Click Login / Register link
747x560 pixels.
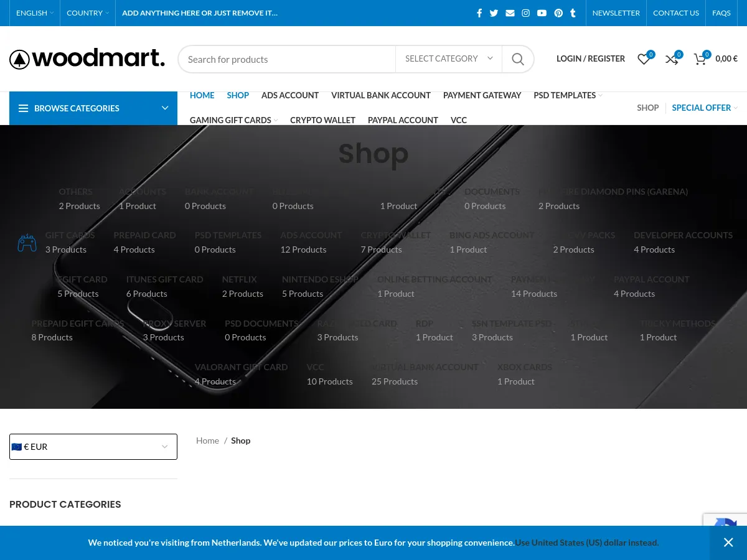click(590, 58)
